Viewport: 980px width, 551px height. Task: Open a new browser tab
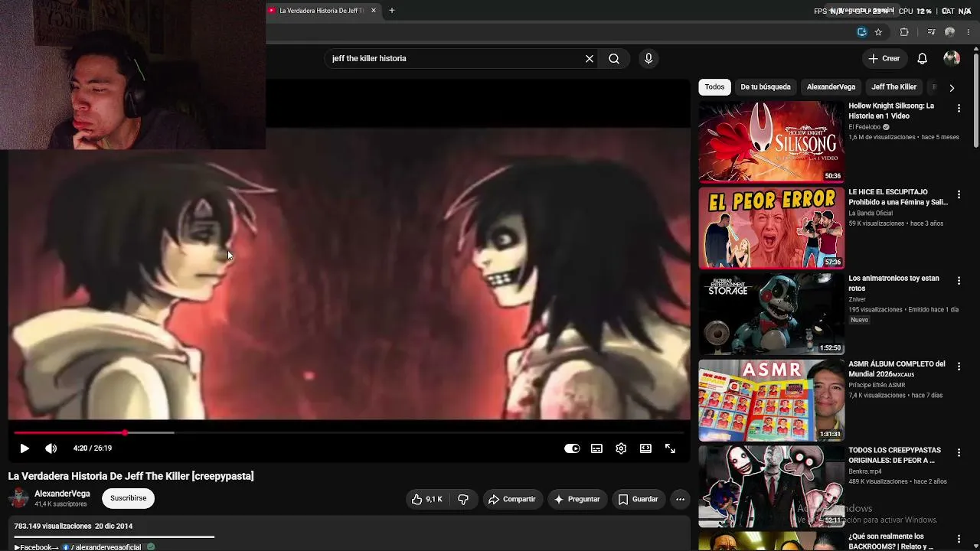pos(392,11)
